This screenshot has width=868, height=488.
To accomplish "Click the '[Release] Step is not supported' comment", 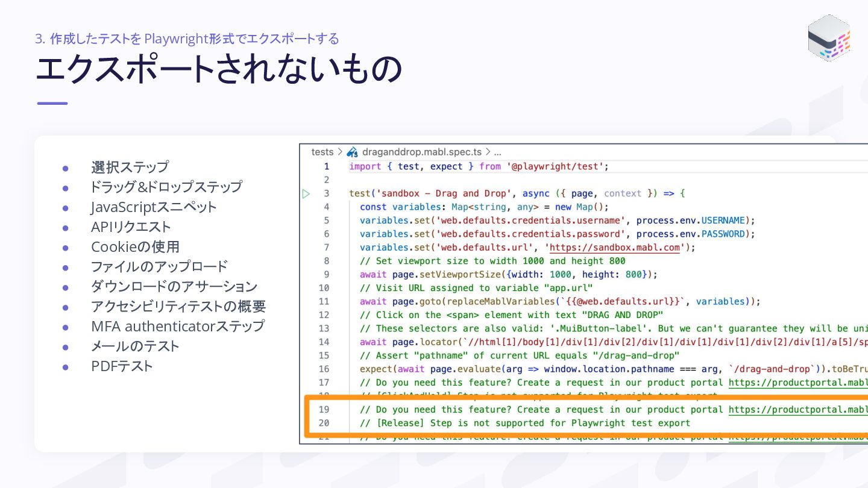I will 525,422.
